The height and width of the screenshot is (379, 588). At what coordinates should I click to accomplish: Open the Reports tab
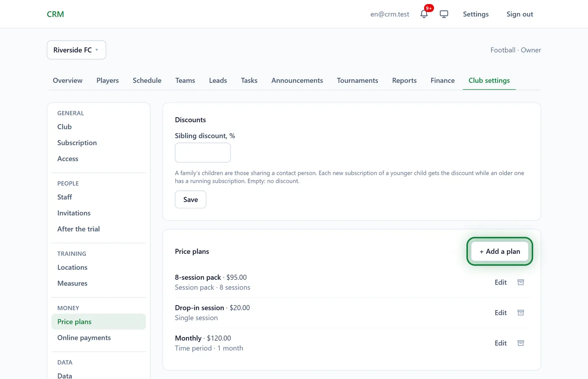point(404,80)
